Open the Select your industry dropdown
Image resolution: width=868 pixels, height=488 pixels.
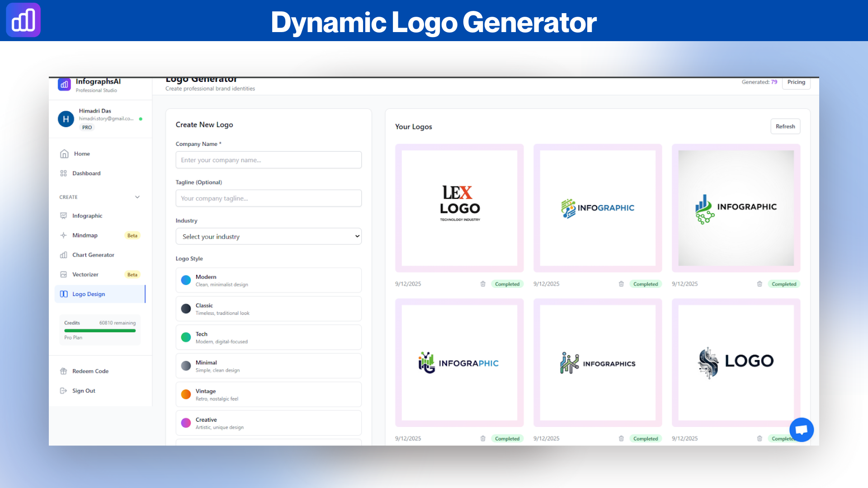[x=268, y=236]
